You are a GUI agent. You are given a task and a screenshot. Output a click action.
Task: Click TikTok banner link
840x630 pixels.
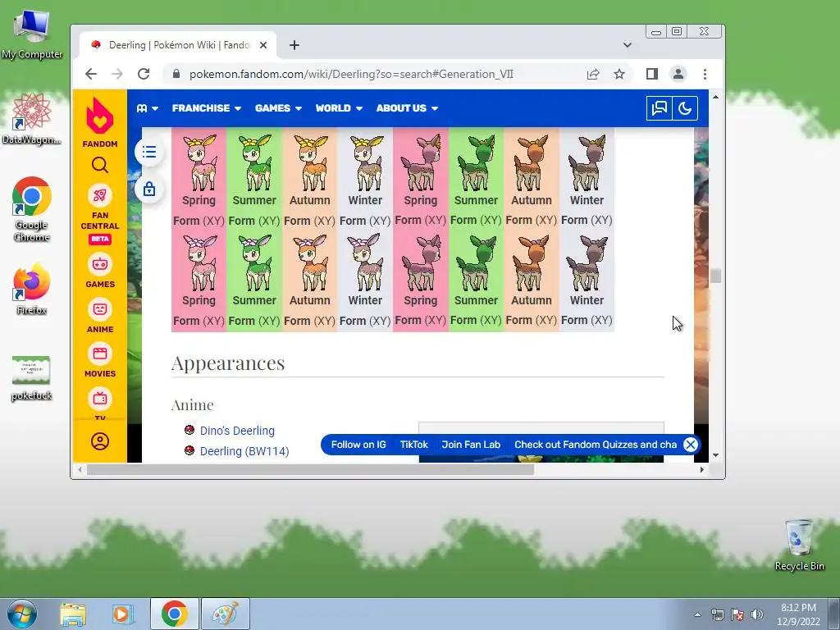pos(414,445)
